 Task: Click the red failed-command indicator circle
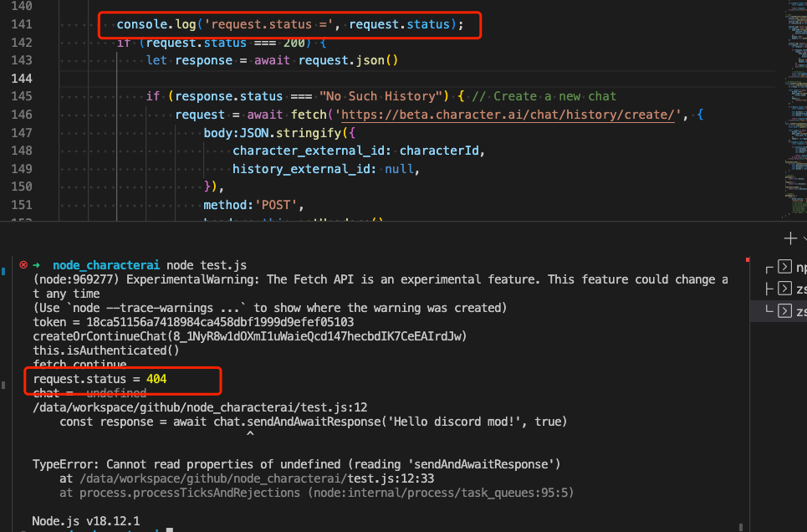[23, 263]
